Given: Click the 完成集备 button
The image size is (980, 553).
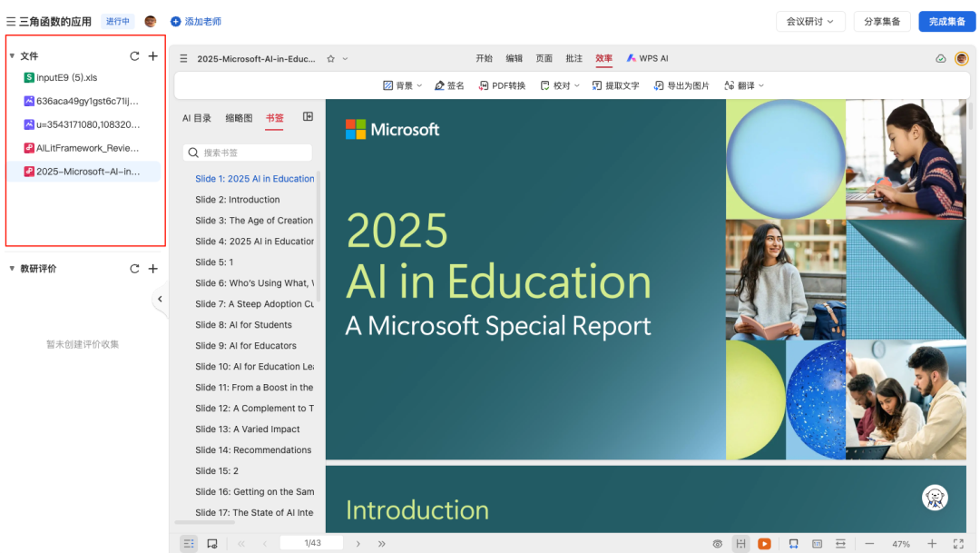Looking at the screenshot, I should [946, 21].
